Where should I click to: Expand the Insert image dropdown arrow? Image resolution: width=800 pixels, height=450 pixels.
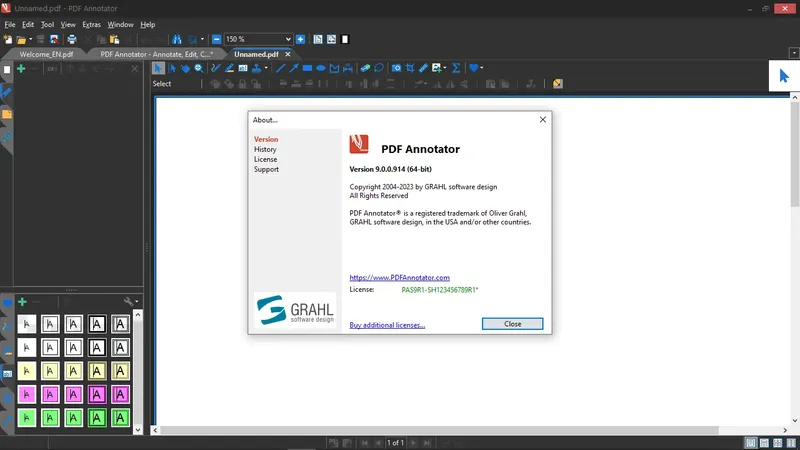coord(445,68)
